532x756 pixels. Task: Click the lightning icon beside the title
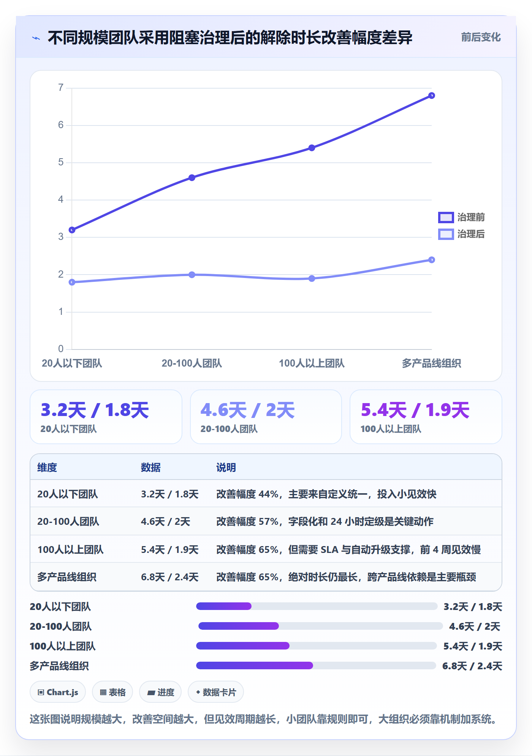[x=36, y=38]
